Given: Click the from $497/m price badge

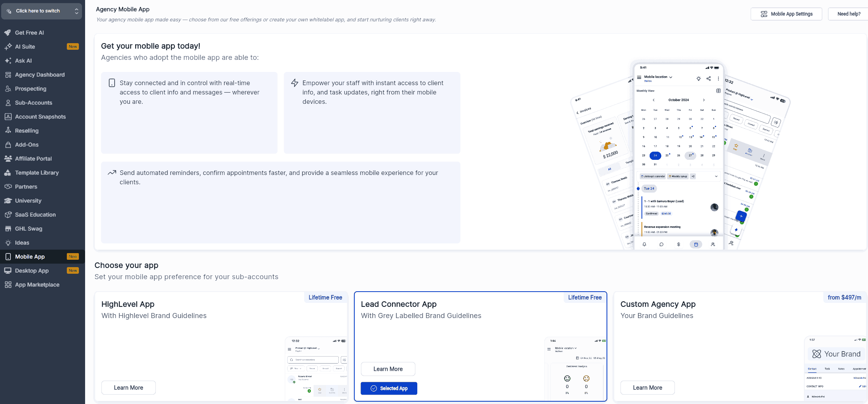Looking at the screenshot, I should click(844, 297).
